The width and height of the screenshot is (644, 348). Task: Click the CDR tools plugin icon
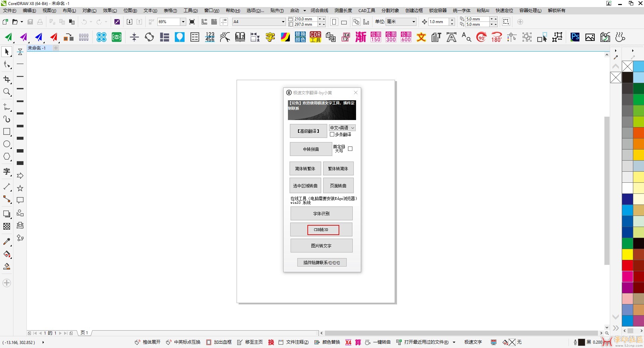(315, 37)
